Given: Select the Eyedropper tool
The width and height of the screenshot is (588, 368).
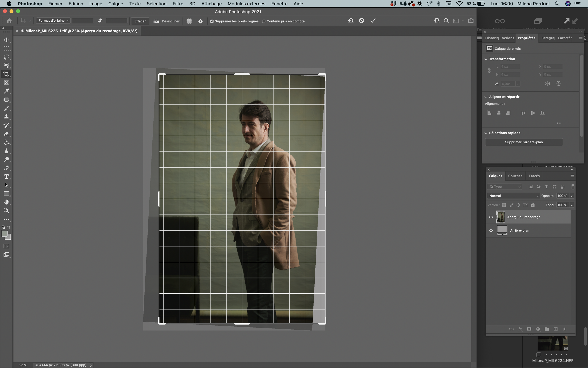Looking at the screenshot, I should click(7, 91).
